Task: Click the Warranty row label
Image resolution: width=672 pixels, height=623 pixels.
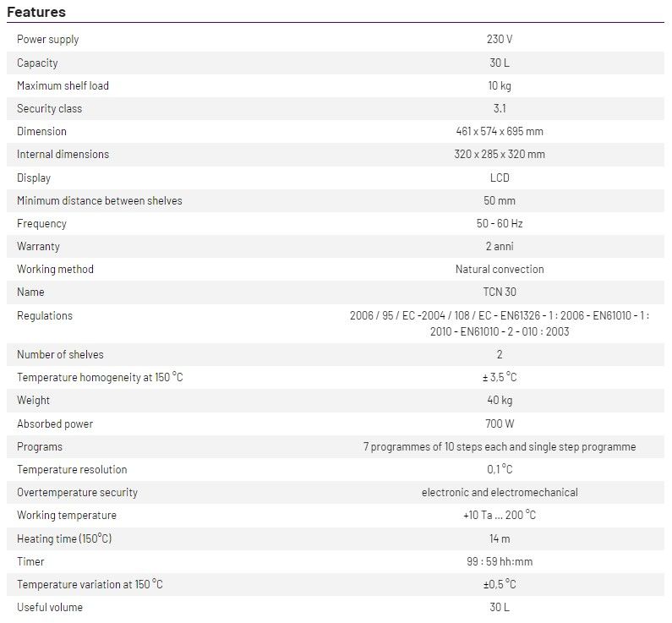Action: click(38, 246)
